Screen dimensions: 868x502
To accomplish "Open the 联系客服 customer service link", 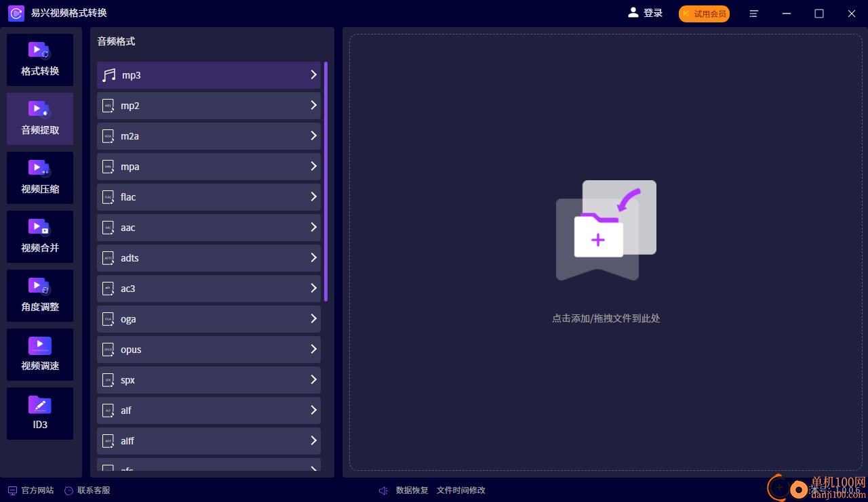I will click(94, 490).
